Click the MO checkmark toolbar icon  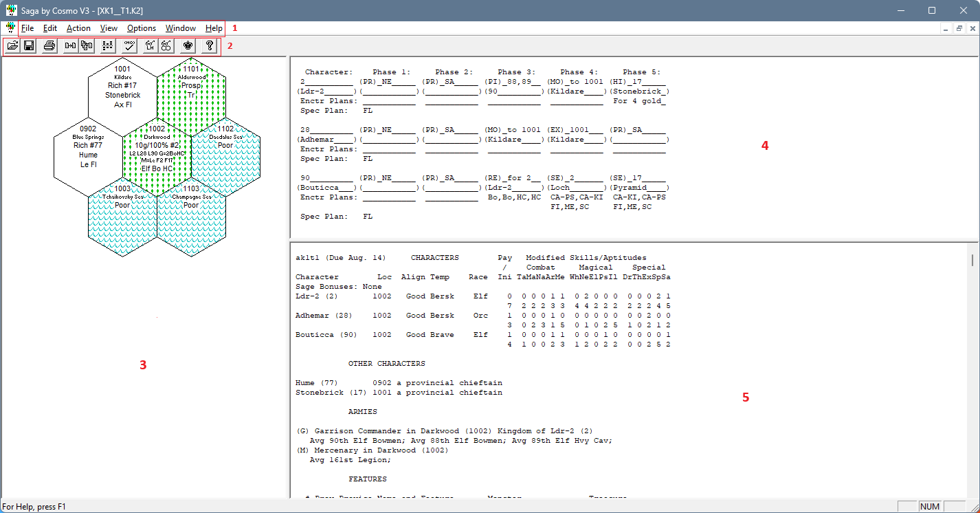(x=129, y=46)
